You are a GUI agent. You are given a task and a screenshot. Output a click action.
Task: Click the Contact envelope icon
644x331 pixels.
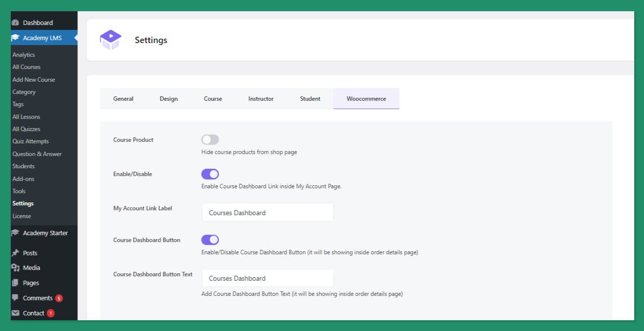point(16,313)
